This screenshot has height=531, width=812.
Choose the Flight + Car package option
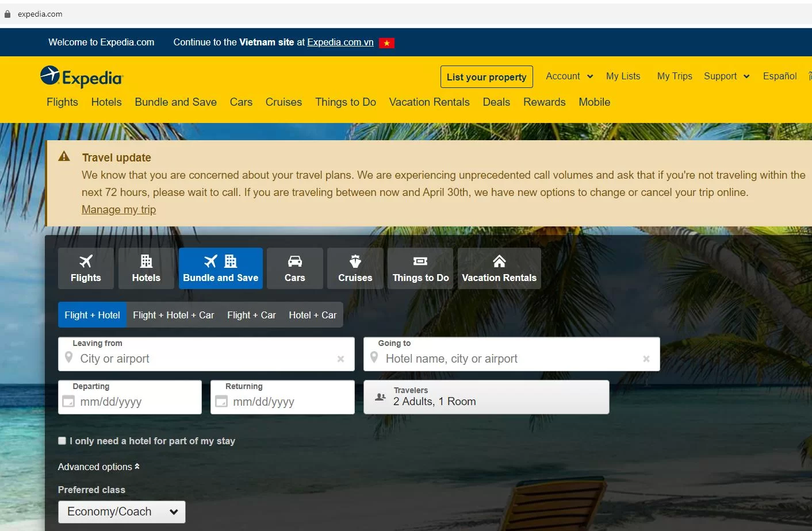(251, 315)
